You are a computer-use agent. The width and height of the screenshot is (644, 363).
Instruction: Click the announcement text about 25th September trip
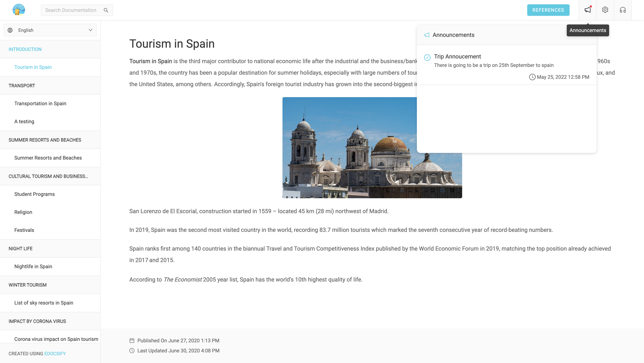[494, 65]
